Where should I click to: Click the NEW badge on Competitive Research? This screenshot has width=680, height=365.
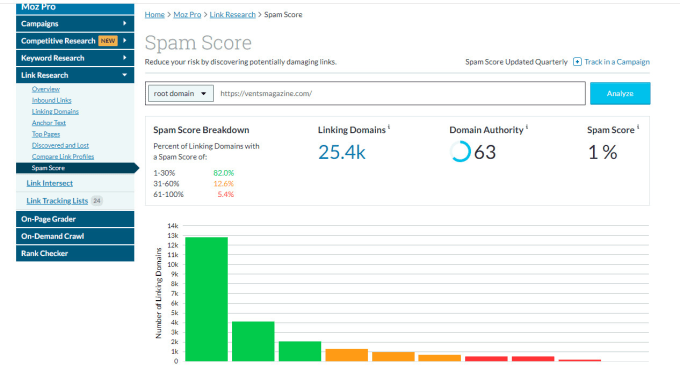coord(108,41)
